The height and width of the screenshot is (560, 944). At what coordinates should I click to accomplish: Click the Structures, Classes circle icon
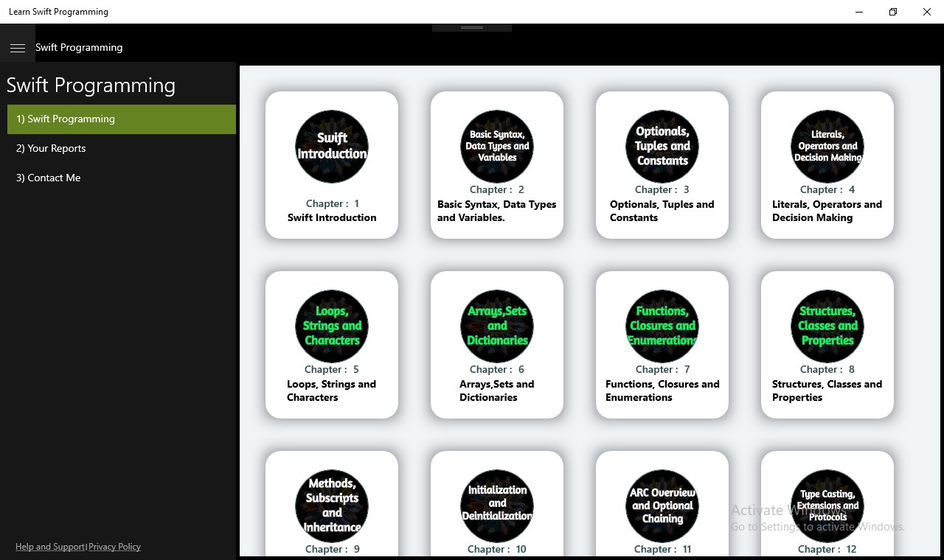pos(827,326)
